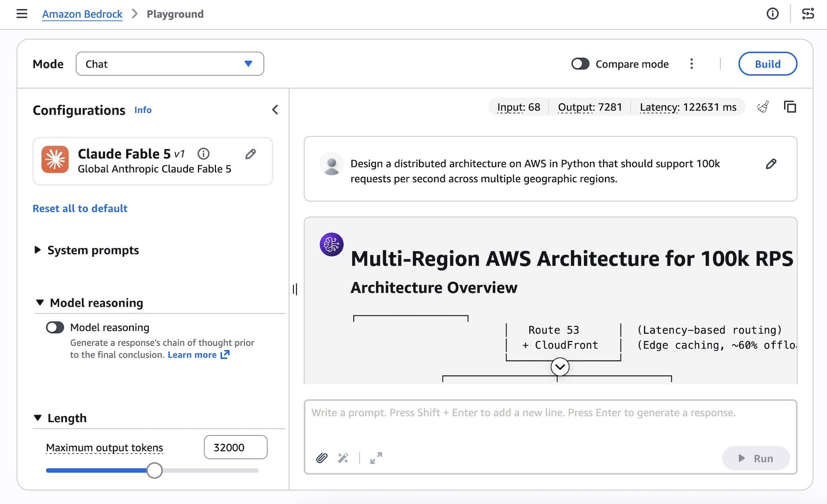Click the assistant response brain icon
827x504 pixels.
(332, 244)
